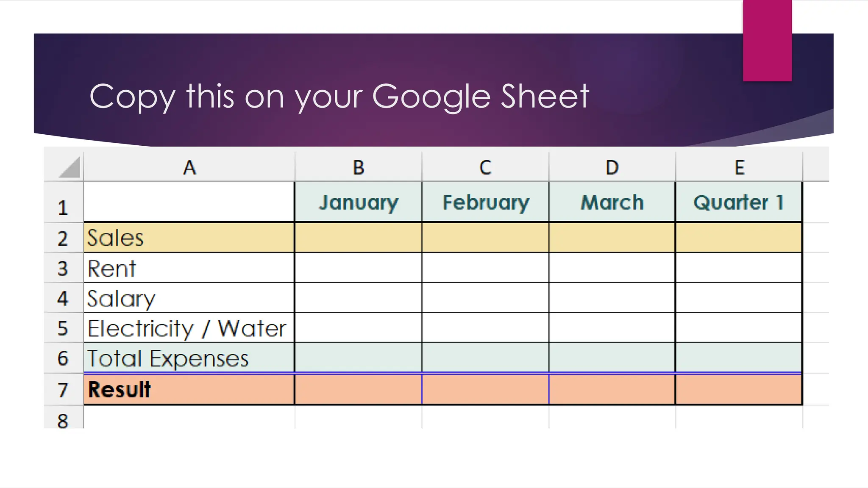Select column D header
The width and height of the screenshot is (868, 488).
tap(612, 167)
